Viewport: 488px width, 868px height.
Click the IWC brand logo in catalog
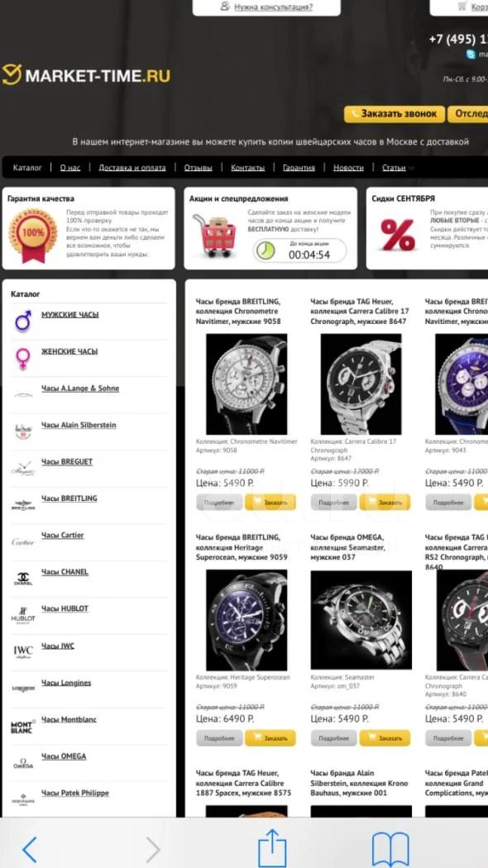click(22, 651)
